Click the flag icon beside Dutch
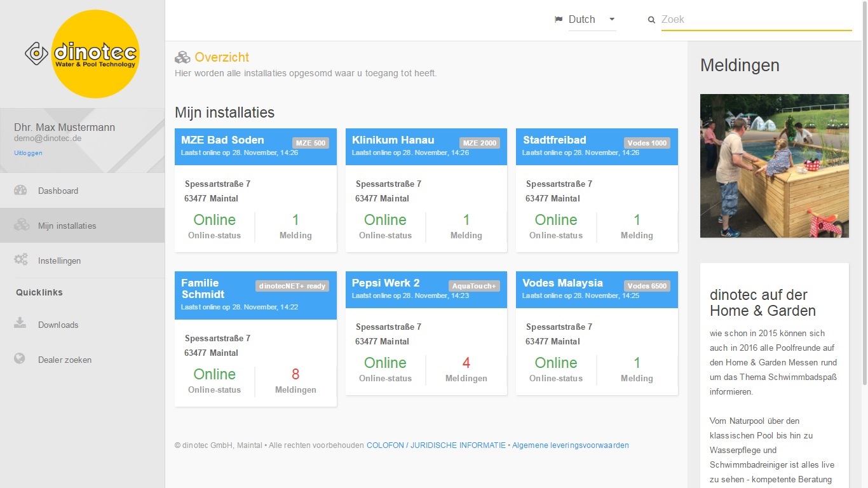Viewport: 868px width, 488px height. click(x=559, y=20)
